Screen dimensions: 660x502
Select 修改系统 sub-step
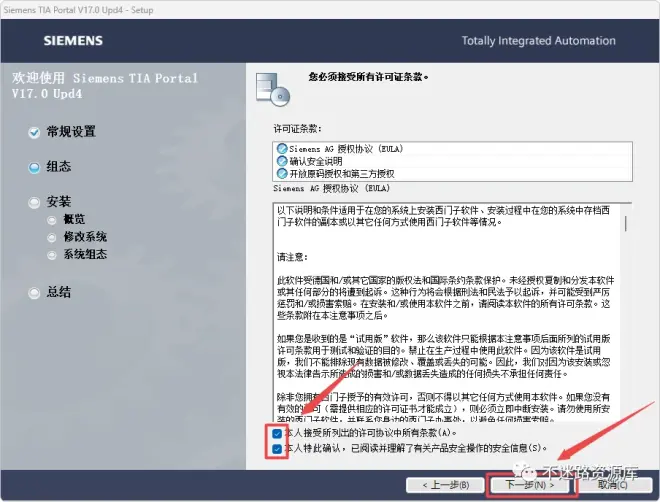(x=85, y=237)
